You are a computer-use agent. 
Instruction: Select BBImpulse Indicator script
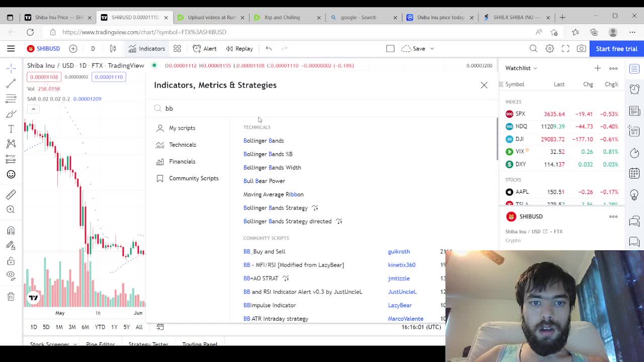pos(270,305)
